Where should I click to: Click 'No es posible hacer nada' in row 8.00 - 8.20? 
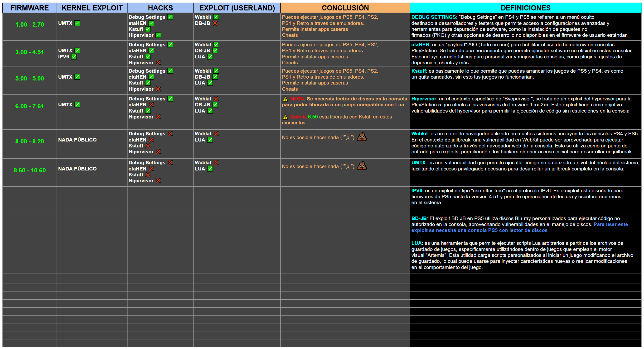[x=310, y=137]
